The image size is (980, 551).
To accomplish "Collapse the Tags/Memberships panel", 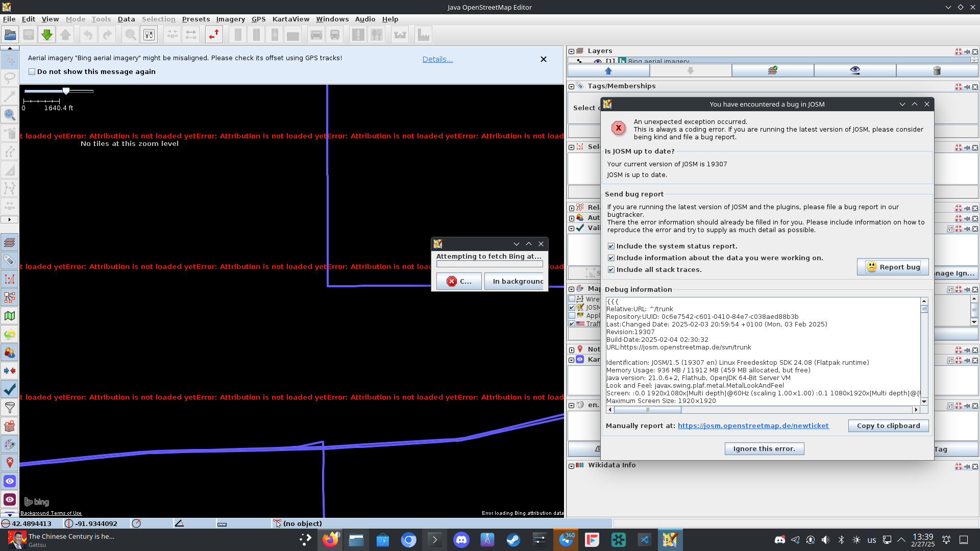I will pyautogui.click(x=571, y=86).
